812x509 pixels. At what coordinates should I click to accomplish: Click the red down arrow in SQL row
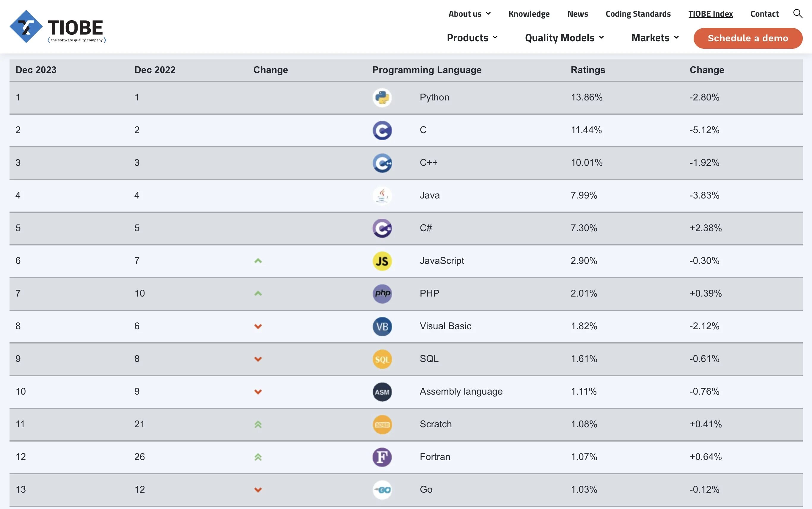coord(258,359)
